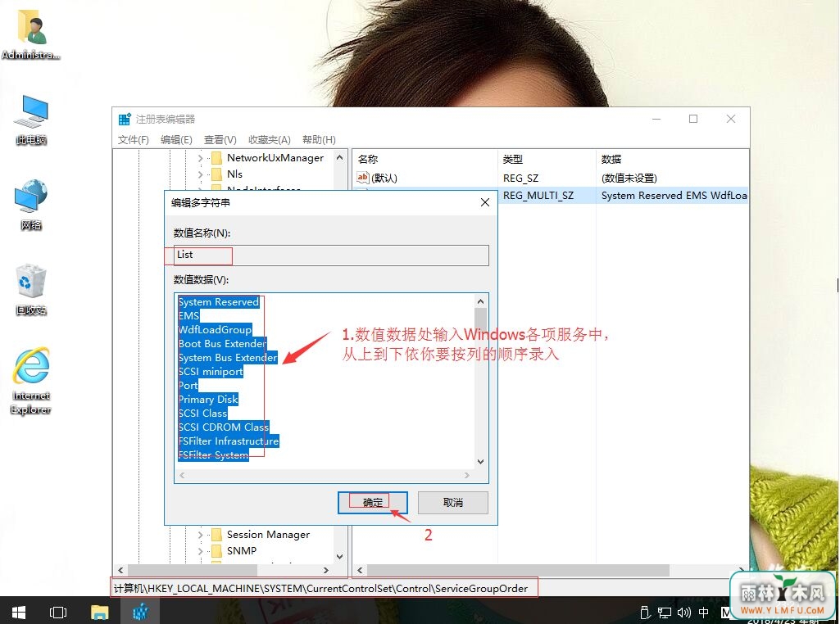Open the 查看(V) menu
This screenshot has height=624, width=840.
(220, 140)
